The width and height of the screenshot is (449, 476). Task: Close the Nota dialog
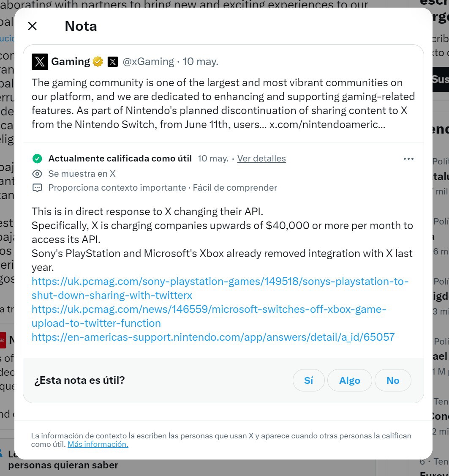pos(32,26)
